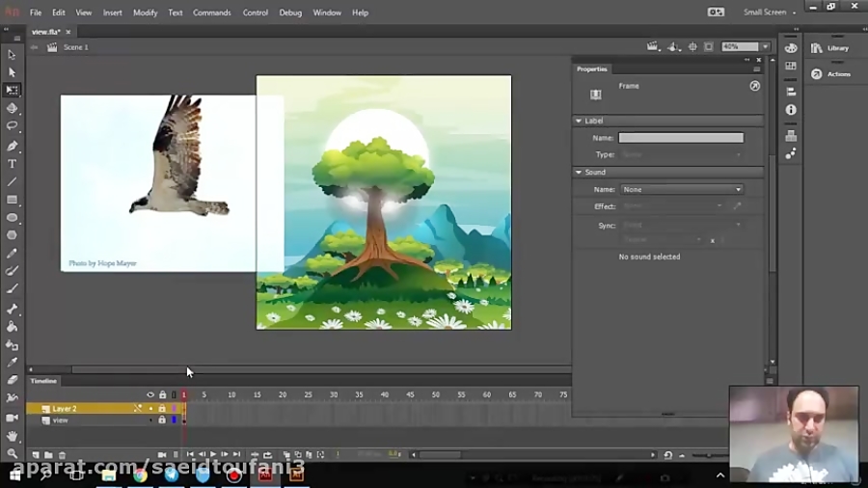Select the Free Transform tool
The width and height of the screenshot is (868, 488).
[12, 90]
